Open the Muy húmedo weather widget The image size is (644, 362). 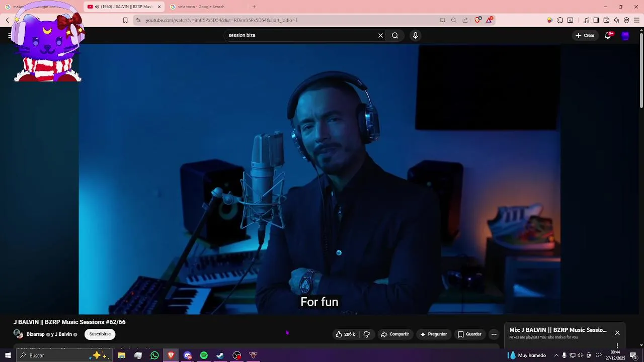click(527, 355)
